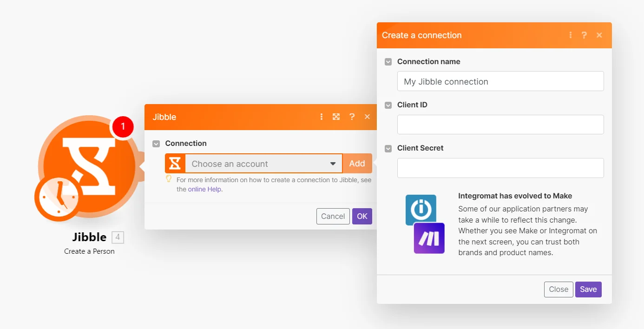Click the Client ID input field
Image resolution: width=644 pixels, height=329 pixels.
500,125
